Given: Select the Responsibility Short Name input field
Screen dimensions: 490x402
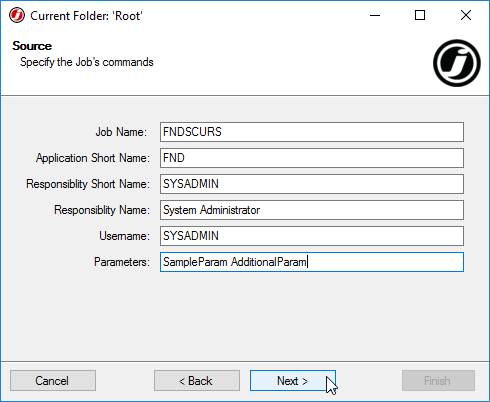Looking at the screenshot, I should [x=312, y=184].
